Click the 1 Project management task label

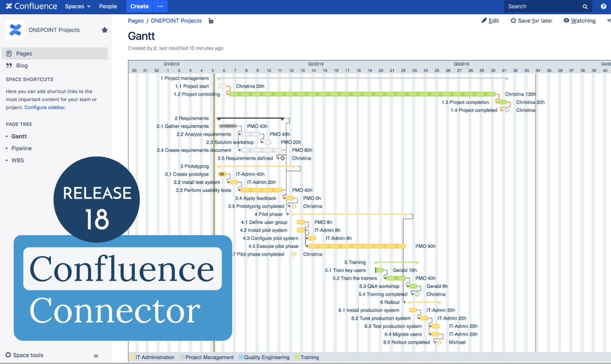(x=185, y=78)
